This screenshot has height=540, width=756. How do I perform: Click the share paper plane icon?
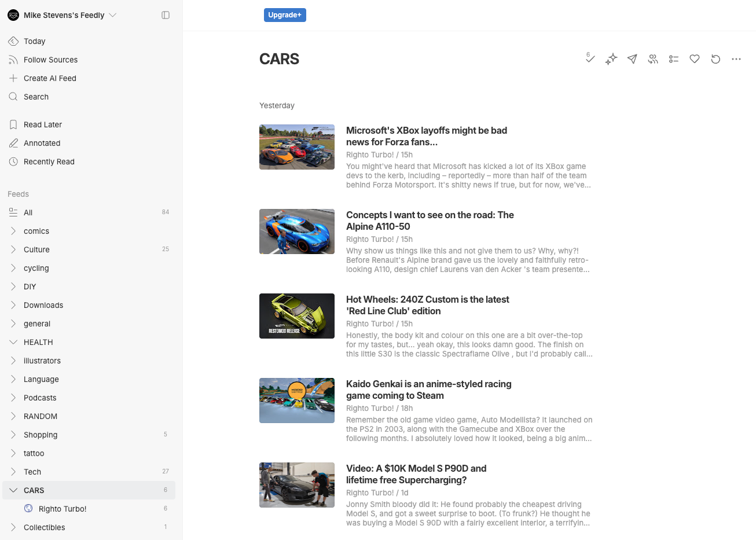tap(632, 59)
